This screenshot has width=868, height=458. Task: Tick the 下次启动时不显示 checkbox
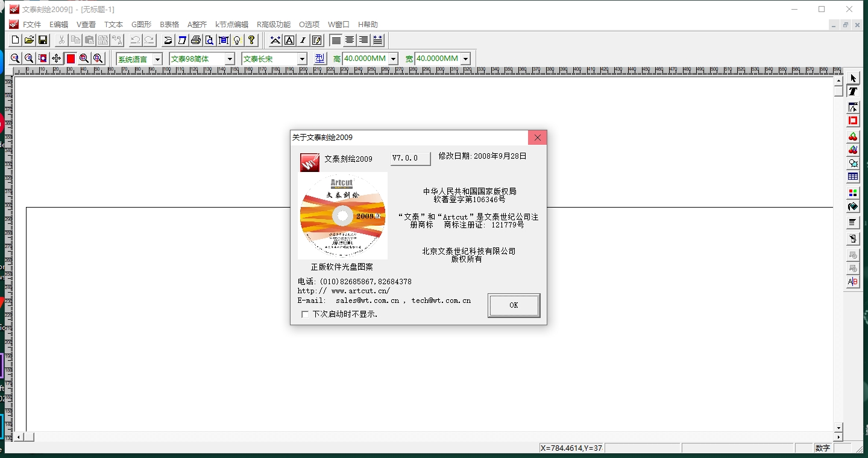click(305, 314)
